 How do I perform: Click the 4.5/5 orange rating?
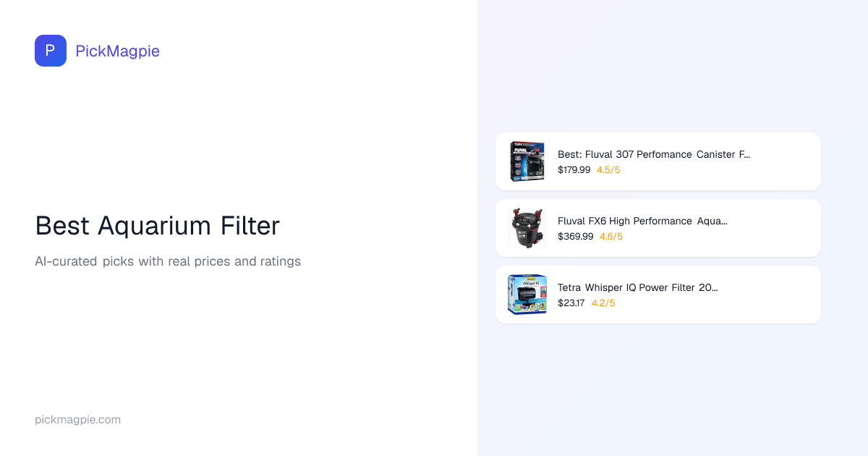coord(608,170)
